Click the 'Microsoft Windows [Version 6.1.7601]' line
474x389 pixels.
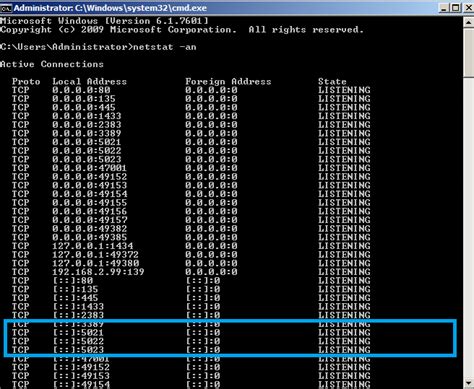click(x=104, y=21)
